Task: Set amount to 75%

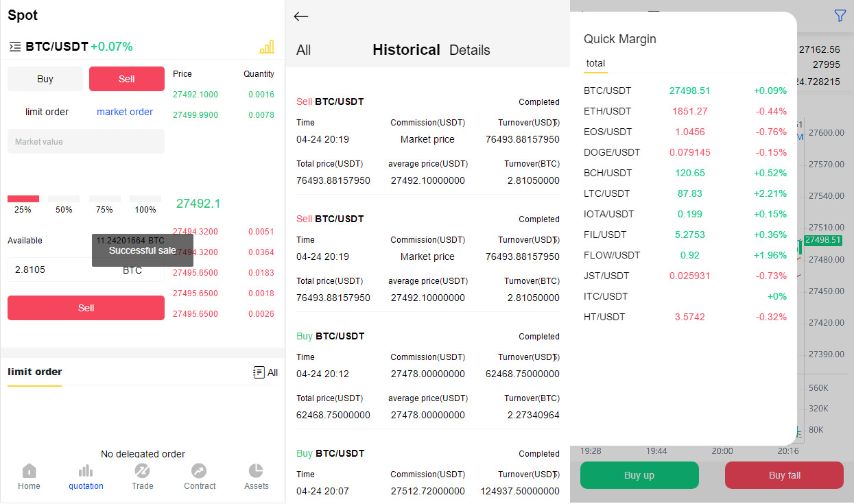Action: point(104,204)
